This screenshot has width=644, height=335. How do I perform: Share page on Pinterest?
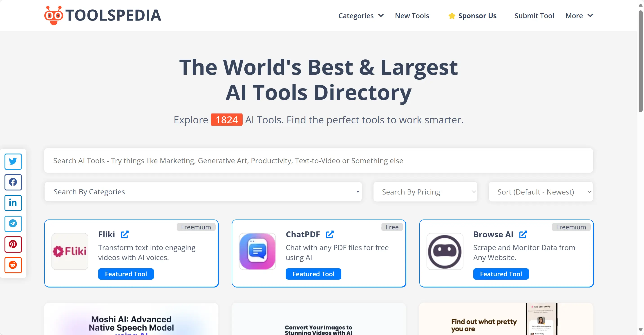(13, 244)
